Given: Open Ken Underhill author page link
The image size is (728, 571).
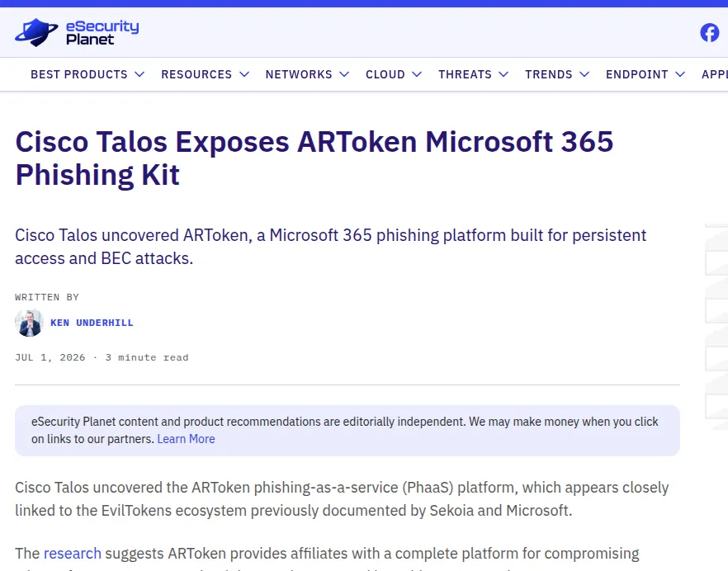Looking at the screenshot, I should pos(92,323).
